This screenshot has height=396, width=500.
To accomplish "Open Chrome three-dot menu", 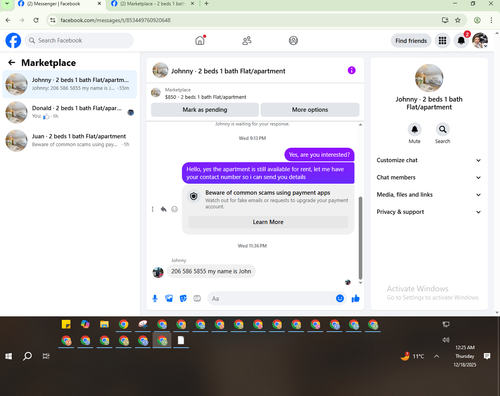I will [x=491, y=20].
